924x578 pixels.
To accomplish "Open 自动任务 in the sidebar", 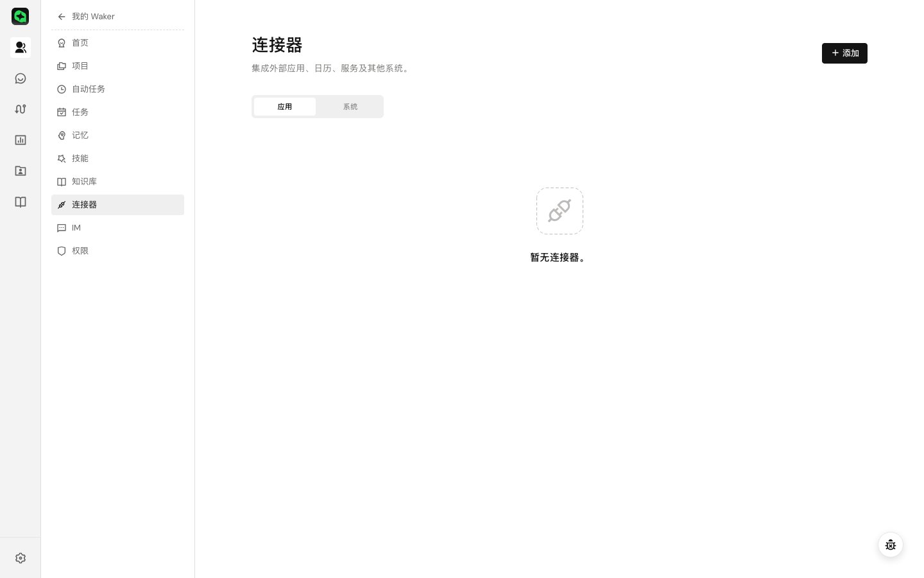I will 117,89.
